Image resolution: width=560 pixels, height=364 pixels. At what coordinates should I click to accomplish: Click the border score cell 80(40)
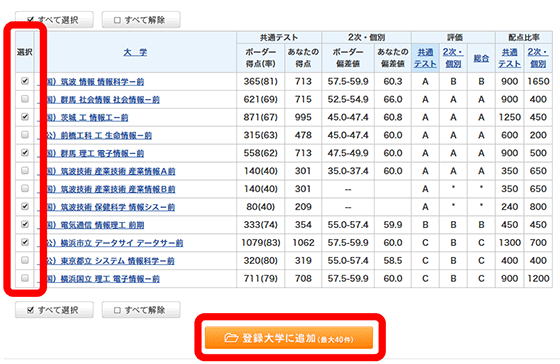click(260, 206)
